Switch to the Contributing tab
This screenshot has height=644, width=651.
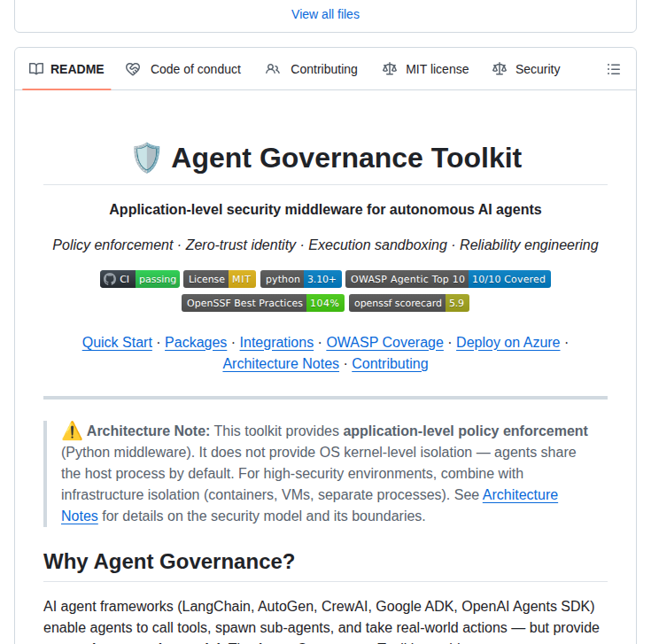click(312, 69)
